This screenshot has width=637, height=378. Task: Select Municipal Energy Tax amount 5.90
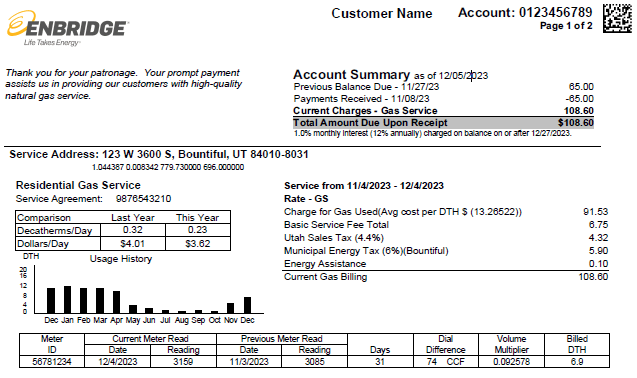point(598,251)
